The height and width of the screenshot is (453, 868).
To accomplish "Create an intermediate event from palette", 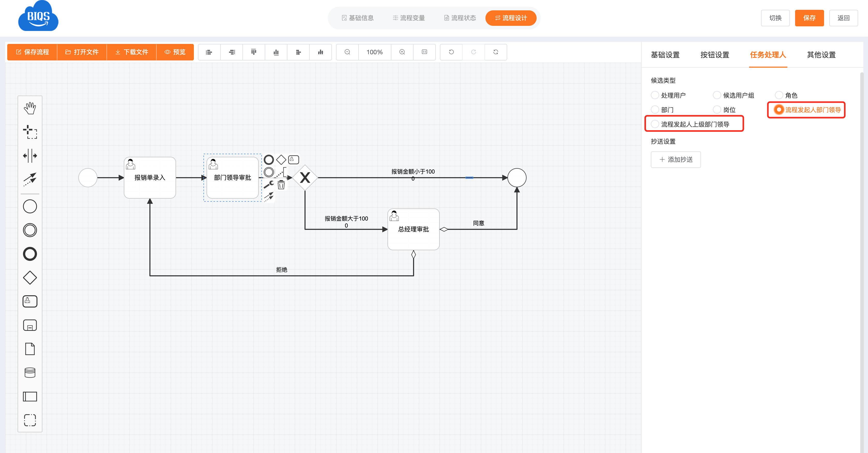I will click(30, 230).
